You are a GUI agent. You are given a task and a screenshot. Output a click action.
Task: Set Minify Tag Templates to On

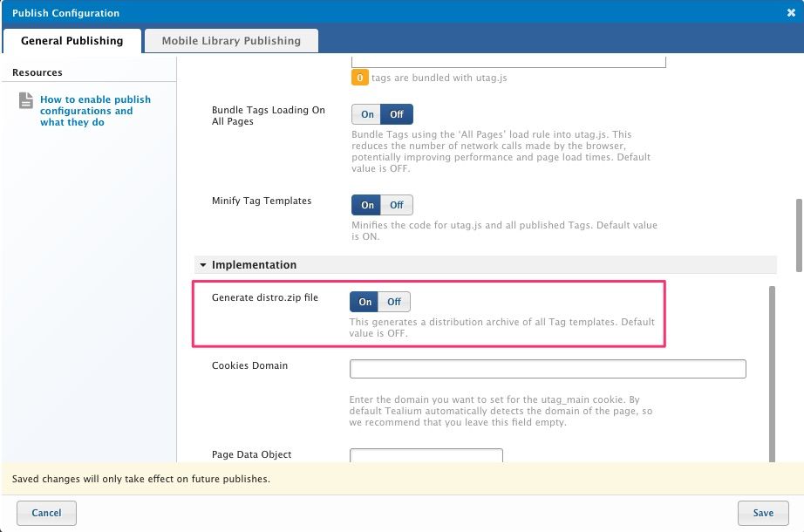(x=367, y=205)
